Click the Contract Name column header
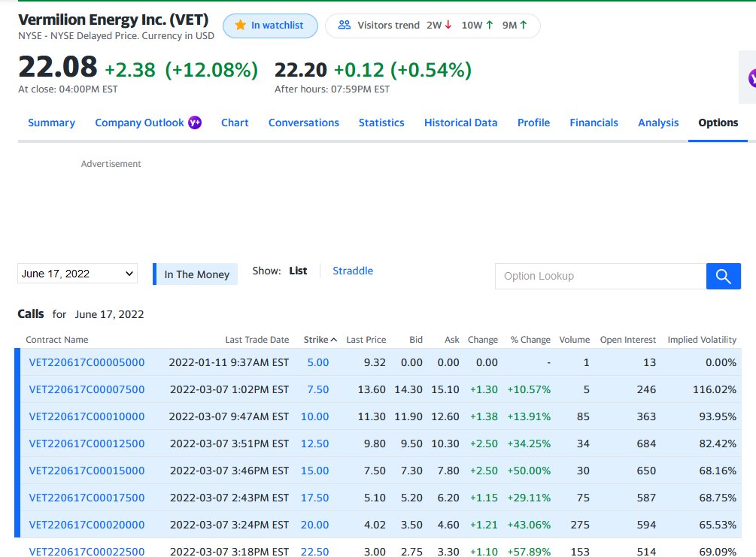Screen dimensions: 756x557 [x=57, y=340]
